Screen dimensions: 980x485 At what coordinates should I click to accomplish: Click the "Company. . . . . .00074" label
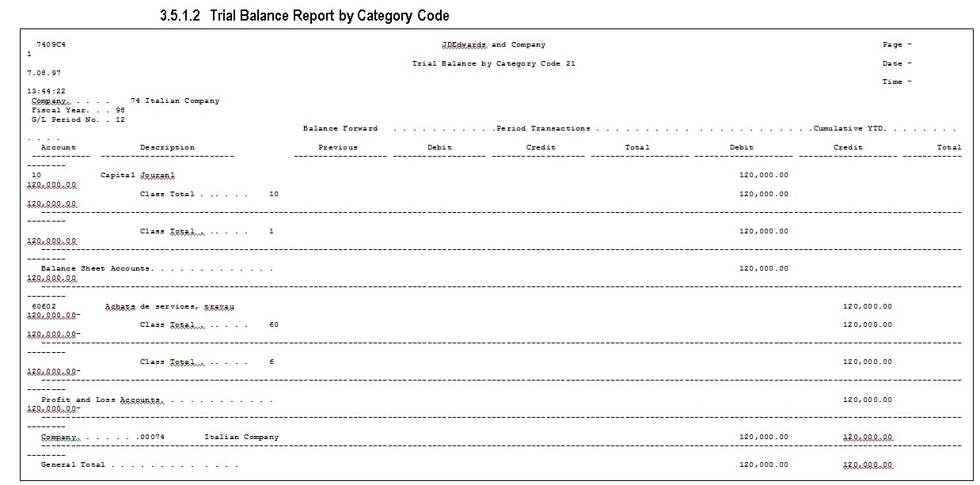click(103, 437)
